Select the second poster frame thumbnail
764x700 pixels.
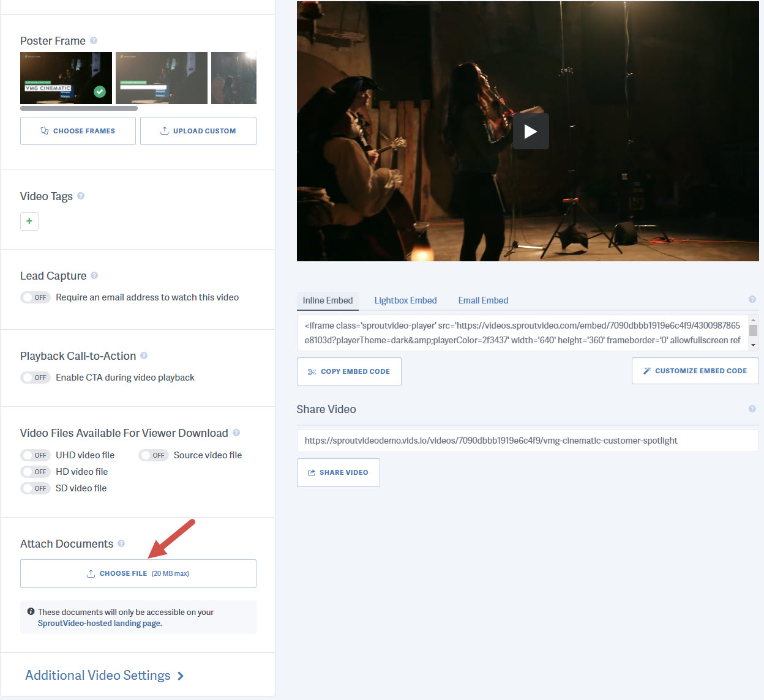[161, 78]
